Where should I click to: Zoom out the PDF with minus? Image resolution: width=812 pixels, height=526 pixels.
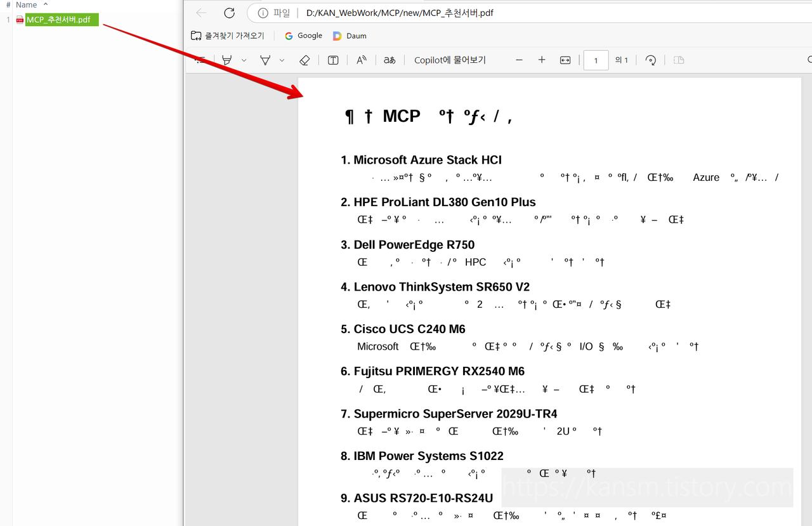(x=520, y=60)
